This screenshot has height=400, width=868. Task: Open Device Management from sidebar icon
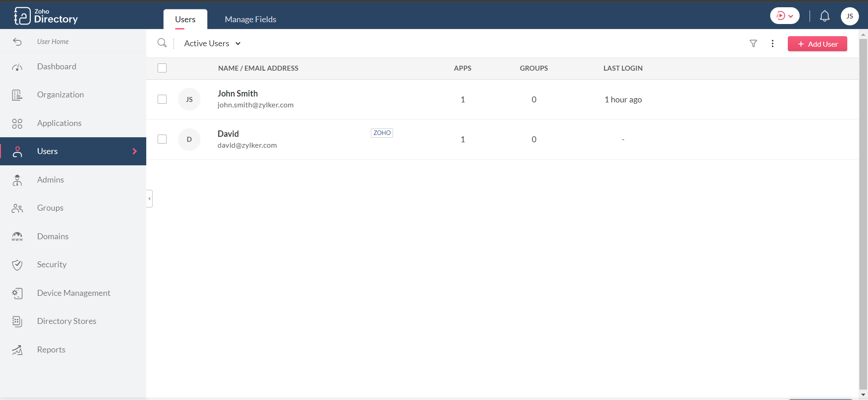pyautogui.click(x=17, y=294)
